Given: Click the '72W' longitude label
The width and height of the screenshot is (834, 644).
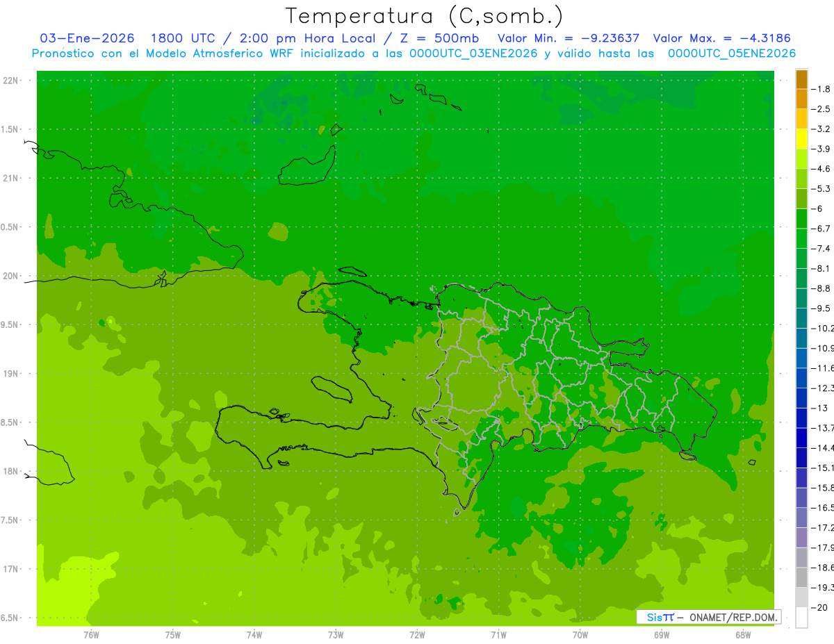Looking at the screenshot, I should click(x=417, y=635).
